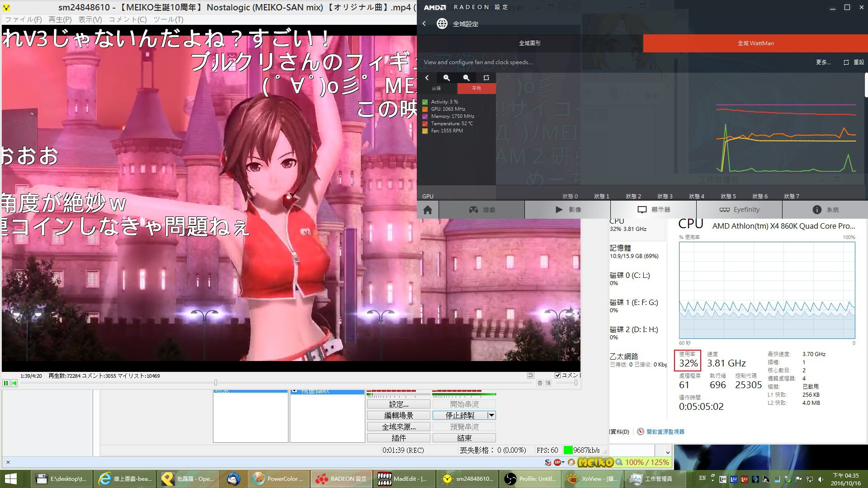The image size is (868, 488).
Task: Collapse WattMan graph panel with left arrow
Action: pos(427,78)
